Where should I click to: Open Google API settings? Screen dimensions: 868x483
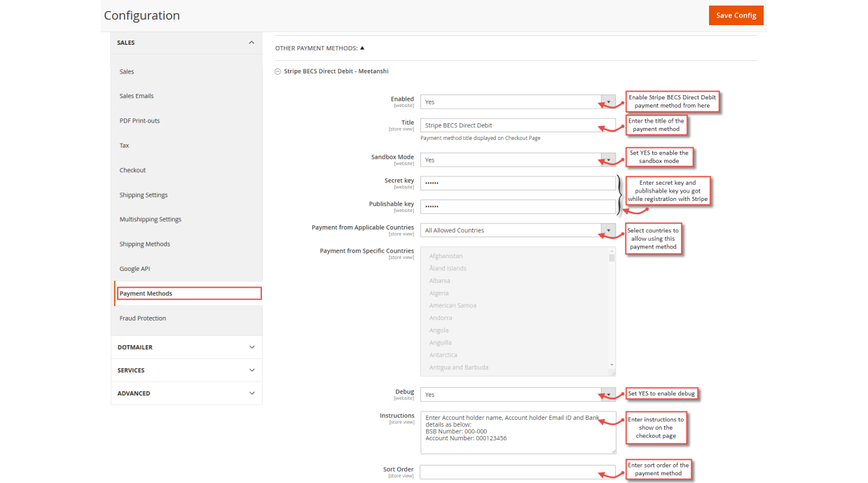pos(135,269)
